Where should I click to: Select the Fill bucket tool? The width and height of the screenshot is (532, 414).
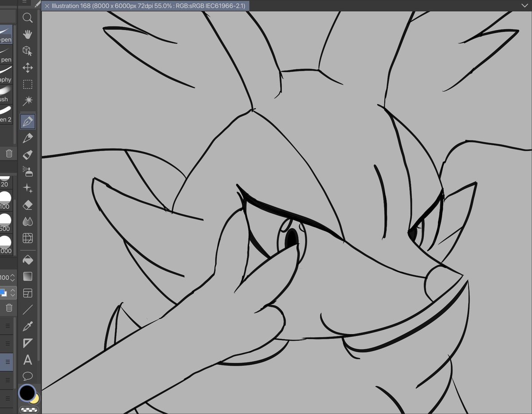27,259
